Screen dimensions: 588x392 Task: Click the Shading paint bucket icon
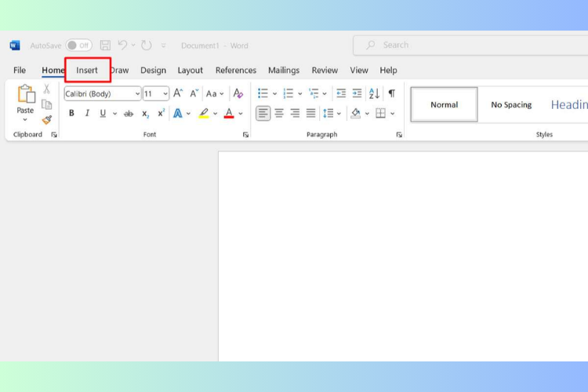point(355,113)
